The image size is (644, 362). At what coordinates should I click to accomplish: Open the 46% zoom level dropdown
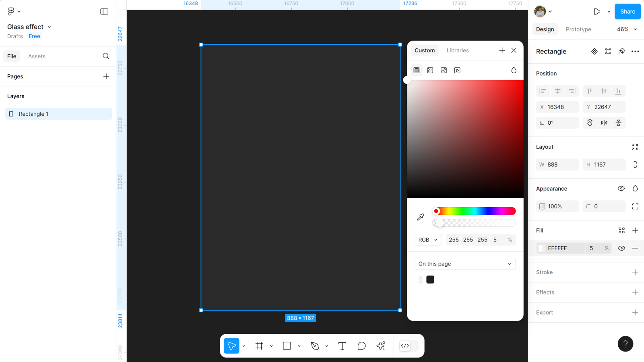[627, 29]
